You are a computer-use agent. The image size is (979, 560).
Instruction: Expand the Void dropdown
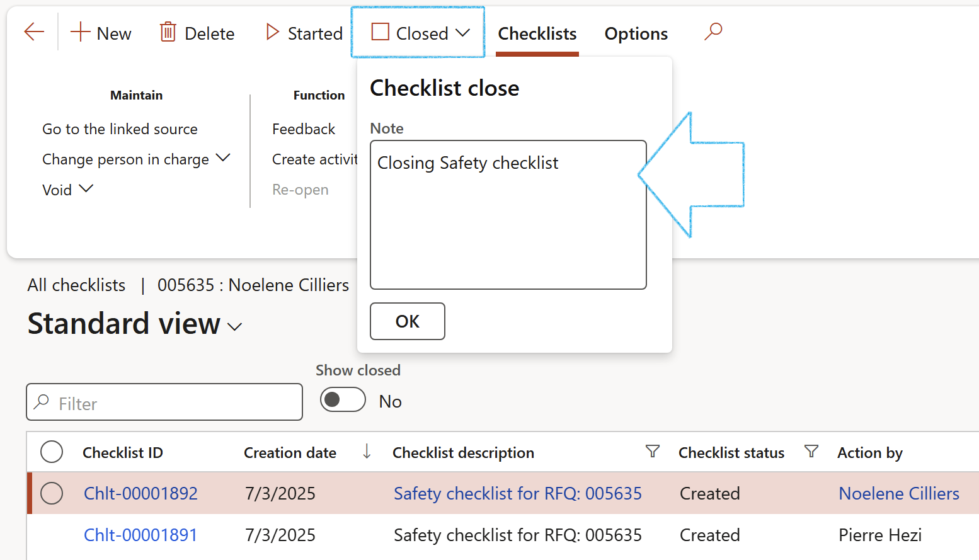86,188
